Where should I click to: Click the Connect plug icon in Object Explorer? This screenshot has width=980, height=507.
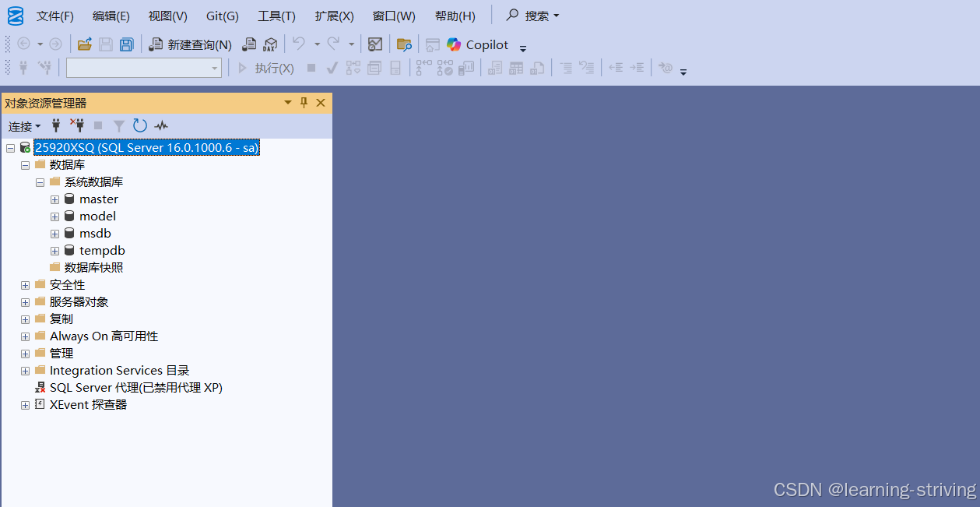56,125
